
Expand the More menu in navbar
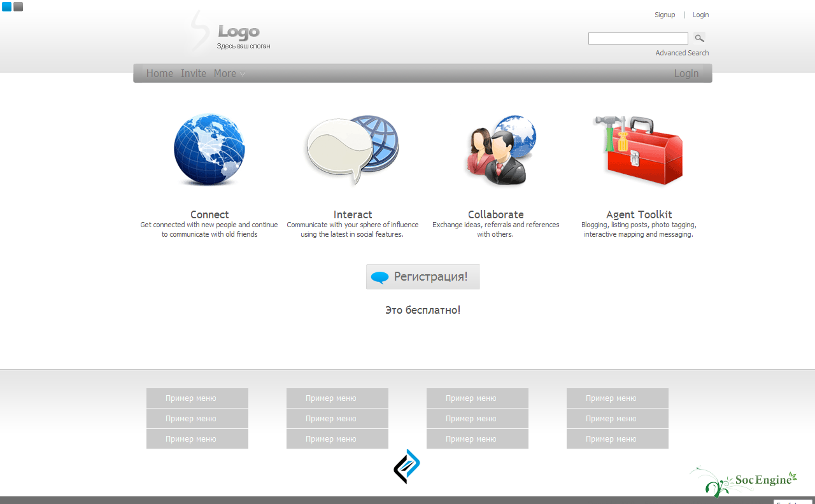(229, 73)
